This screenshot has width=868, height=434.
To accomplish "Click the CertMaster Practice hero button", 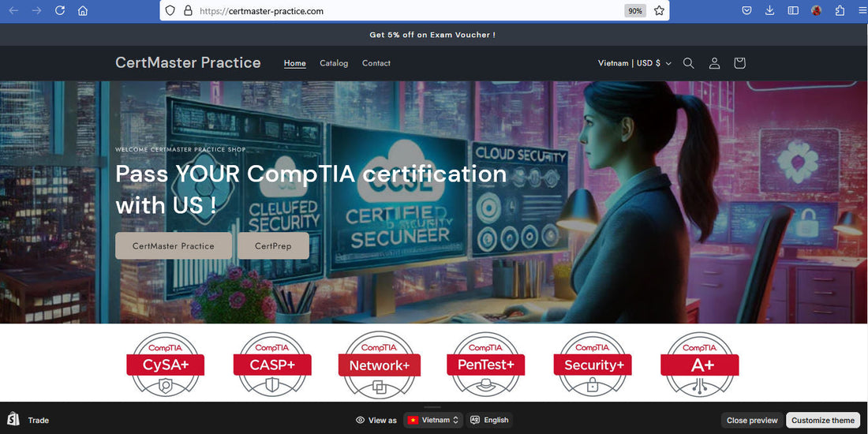I will [174, 245].
